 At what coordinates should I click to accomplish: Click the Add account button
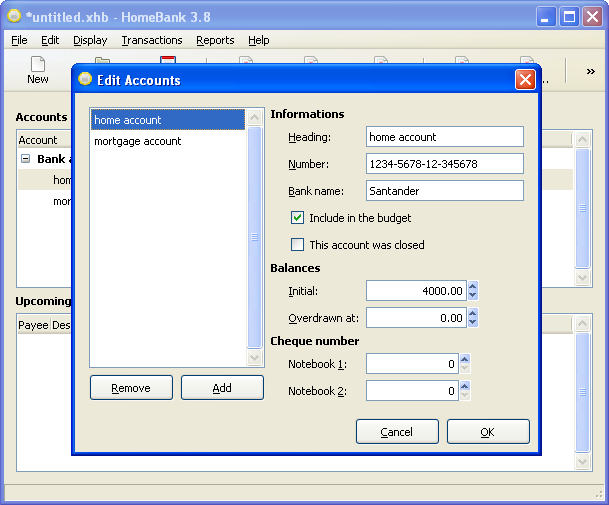coord(222,388)
